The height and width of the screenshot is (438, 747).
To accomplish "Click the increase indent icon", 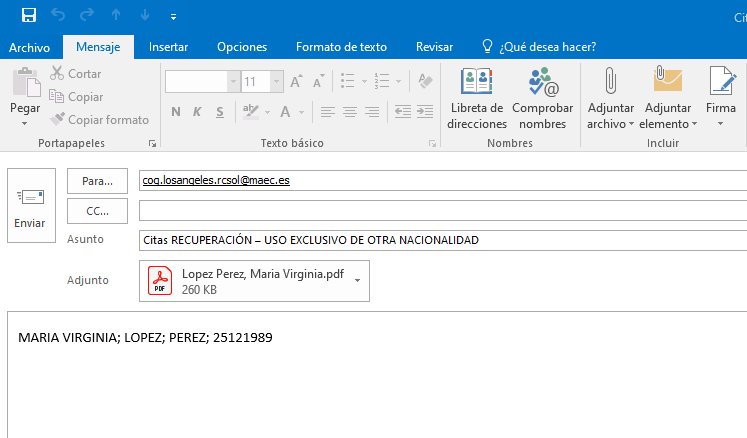I will click(x=425, y=112).
